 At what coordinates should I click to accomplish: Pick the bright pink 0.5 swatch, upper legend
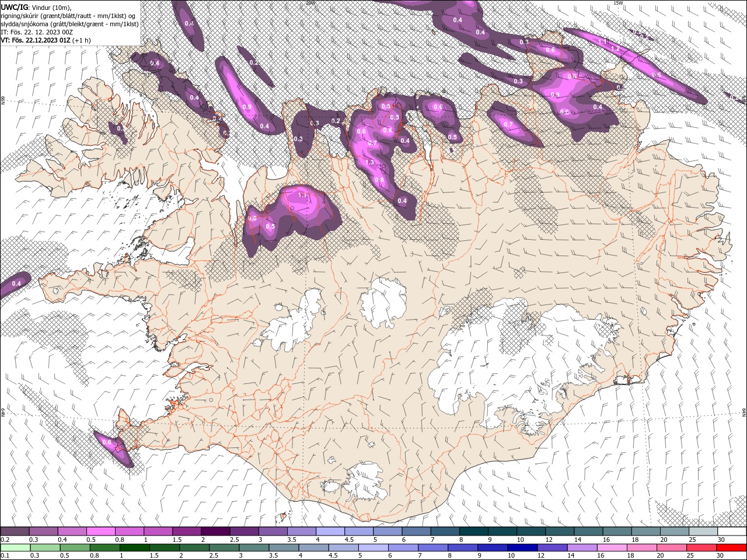(100, 531)
